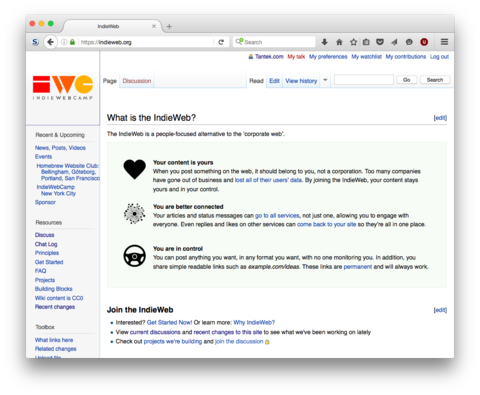Viewport: 480px width, 395px height.
Task: Reload the page with the refresh icon
Action: (x=221, y=42)
